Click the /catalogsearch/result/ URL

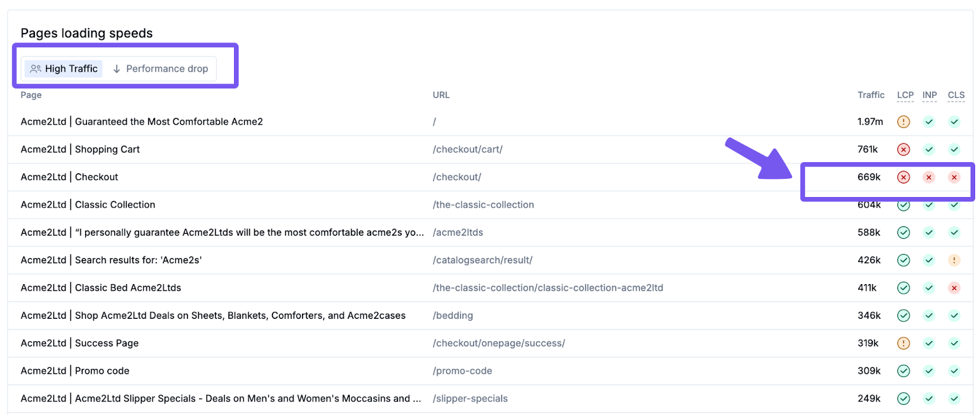pos(483,260)
